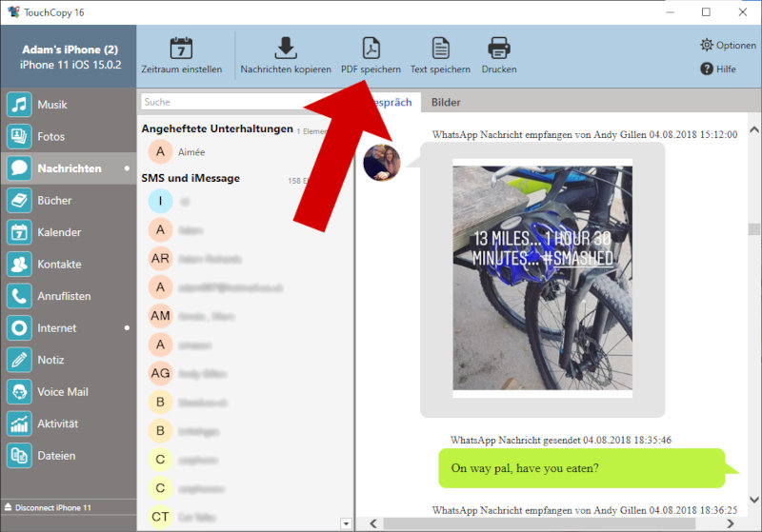Click the Aktivität label in sidebar
762x532 pixels.
pos(58,424)
